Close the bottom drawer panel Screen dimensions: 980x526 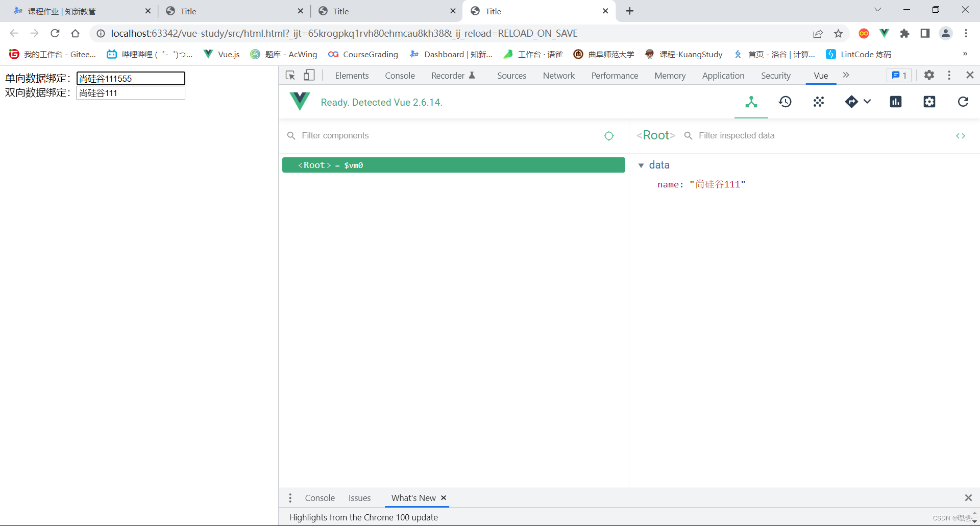(968, 497)
